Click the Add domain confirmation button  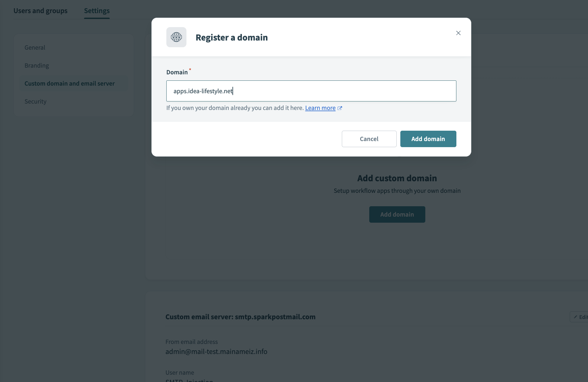[x=428, y=139]
